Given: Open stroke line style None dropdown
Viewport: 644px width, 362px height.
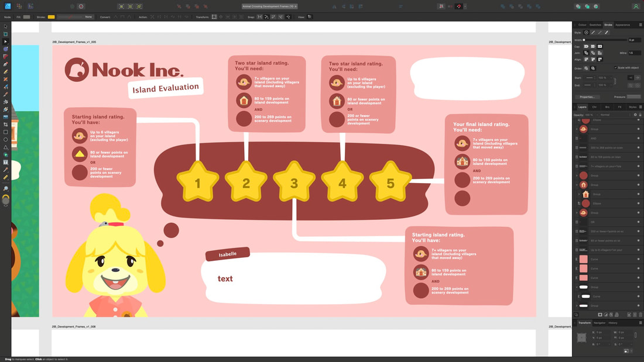Looking at the screenshot, I should pyautogui.click(x=75, y=17).
